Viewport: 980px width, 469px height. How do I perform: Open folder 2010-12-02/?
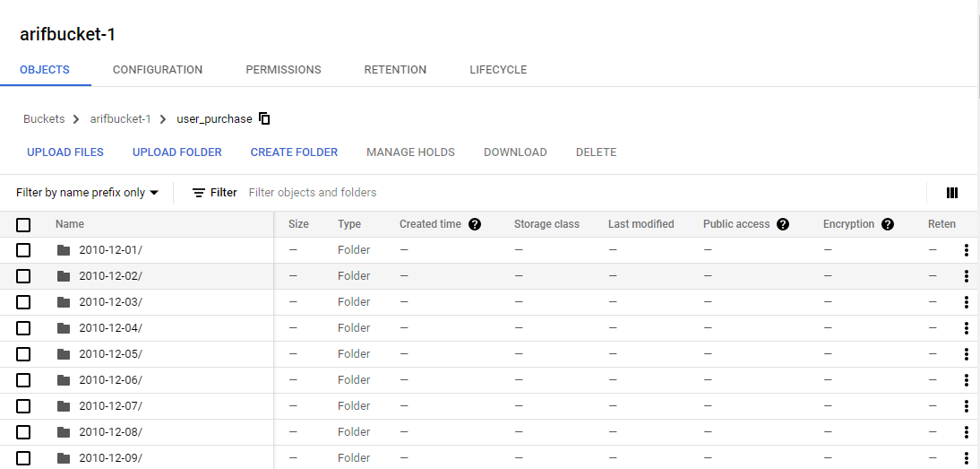[x=110, y=276]
